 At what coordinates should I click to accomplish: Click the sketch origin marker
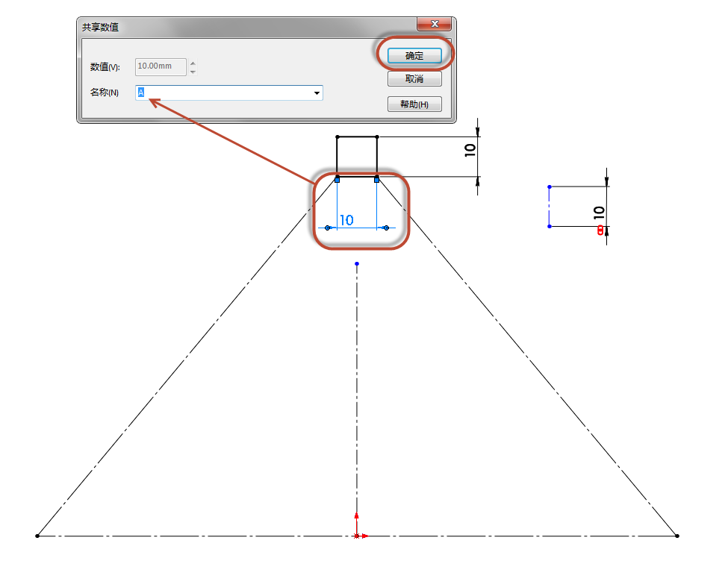(357, 536)
